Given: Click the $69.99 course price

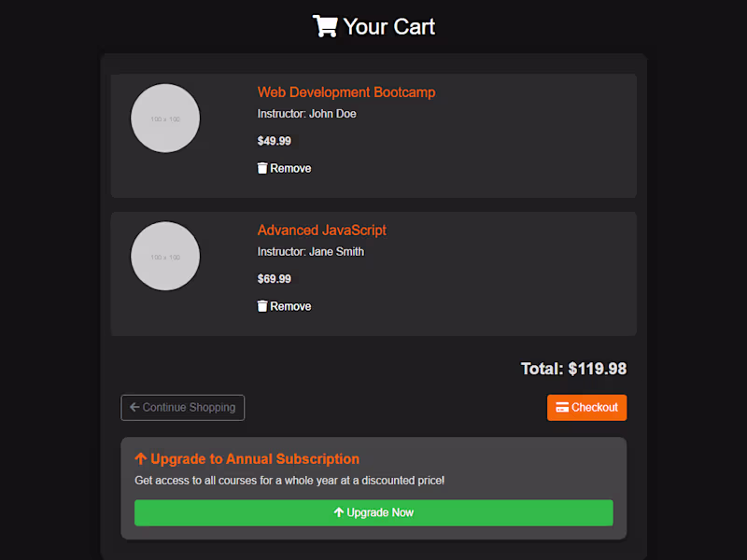Looking at the screenshot, I should 275,279.
